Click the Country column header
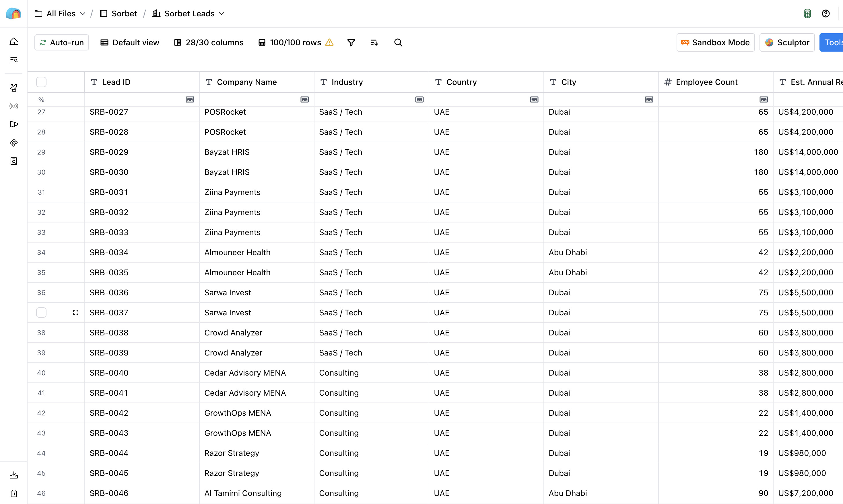 (x=486, y=82)
